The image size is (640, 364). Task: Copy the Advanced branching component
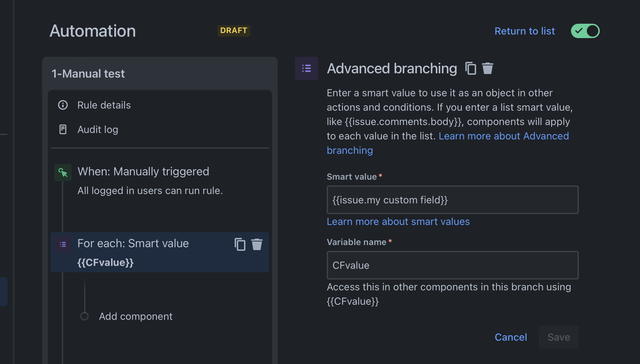(x=471, y=68)
